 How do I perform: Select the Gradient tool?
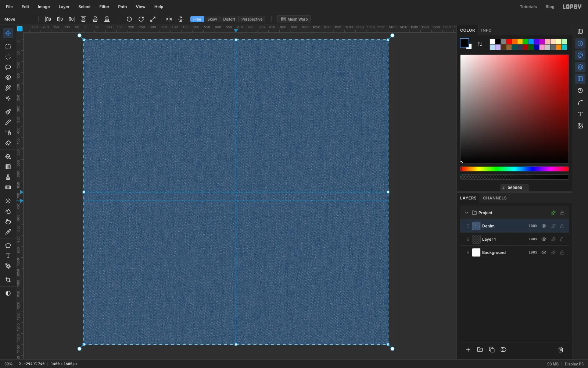[8, 167]
